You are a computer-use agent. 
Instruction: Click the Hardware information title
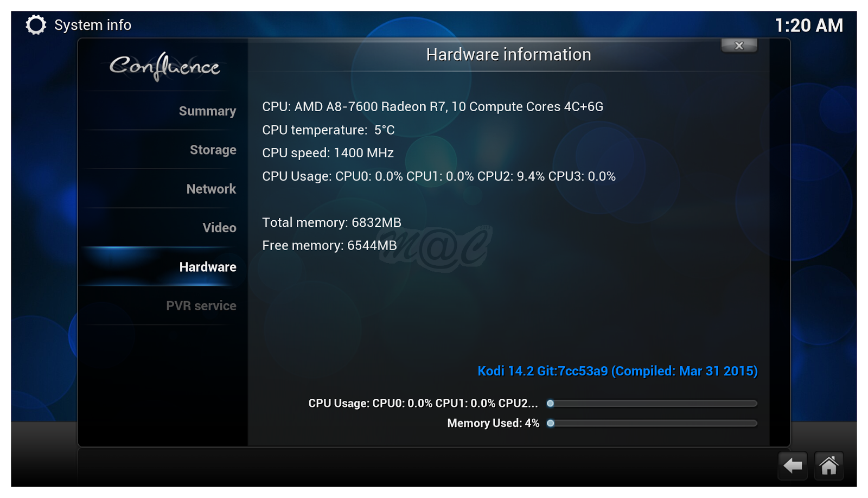click(508, 55)
